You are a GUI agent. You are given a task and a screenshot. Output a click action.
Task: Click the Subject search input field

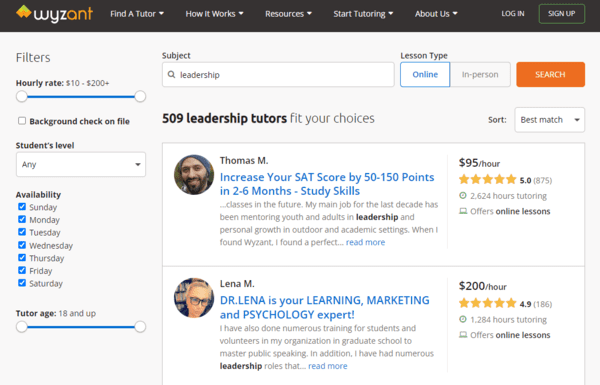coord(278,75)
